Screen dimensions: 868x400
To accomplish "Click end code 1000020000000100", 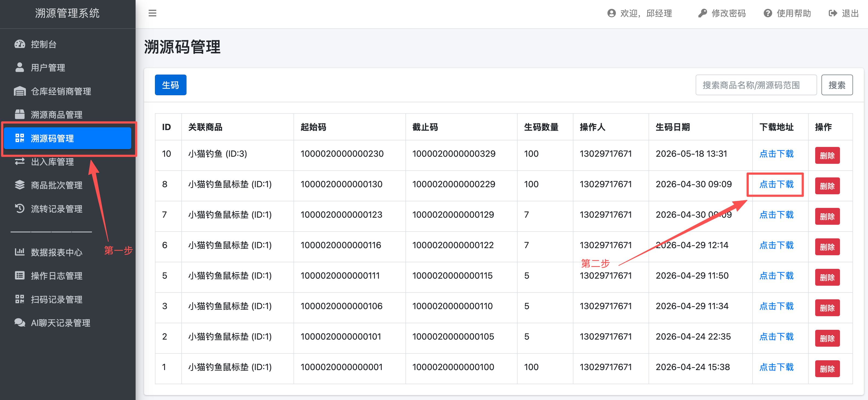I will [x=453, y=367].
